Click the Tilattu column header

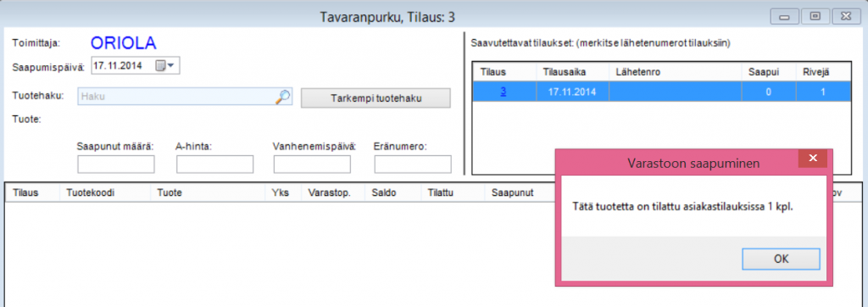point(453,193)
